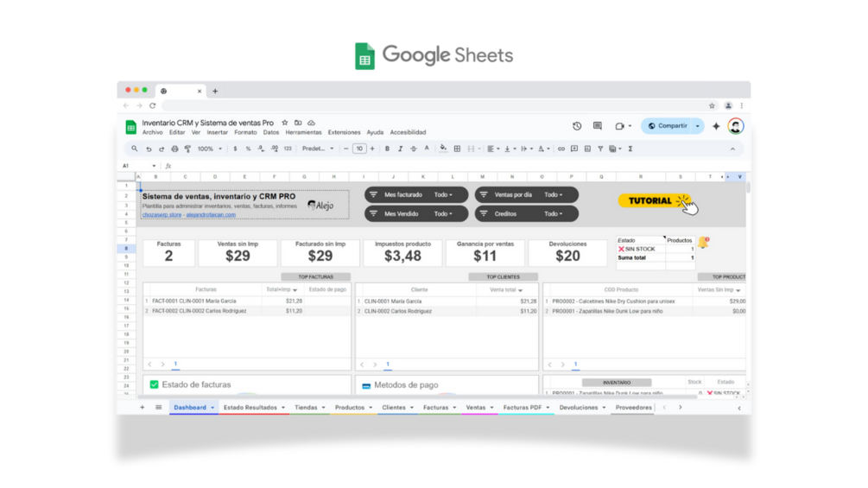Decrease font size with minus
This screenshot has height=488, width=868.
click(346, 149)
